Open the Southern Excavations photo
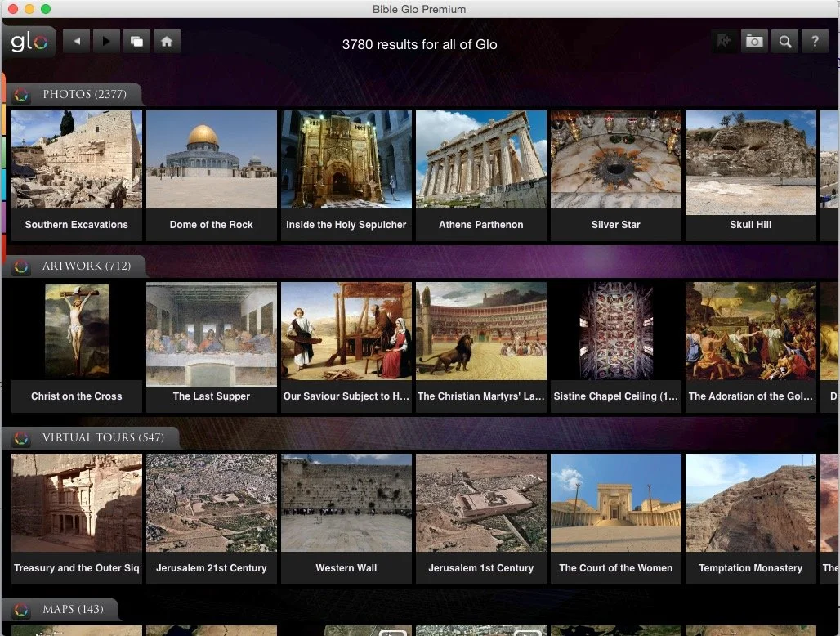This screenshot has width=840, height=636. click(77, 175)
